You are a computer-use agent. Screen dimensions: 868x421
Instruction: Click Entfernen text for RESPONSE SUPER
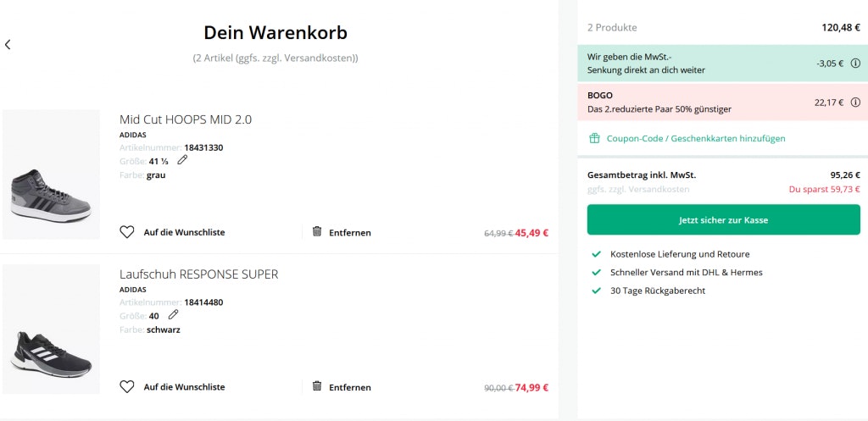point(350,387)
